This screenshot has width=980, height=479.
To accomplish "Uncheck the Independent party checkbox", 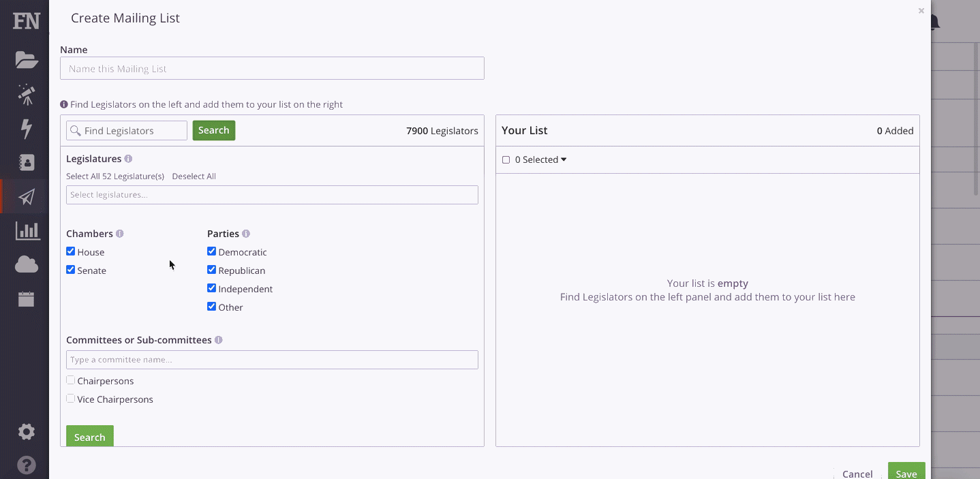I will click(x=211, y=288).
